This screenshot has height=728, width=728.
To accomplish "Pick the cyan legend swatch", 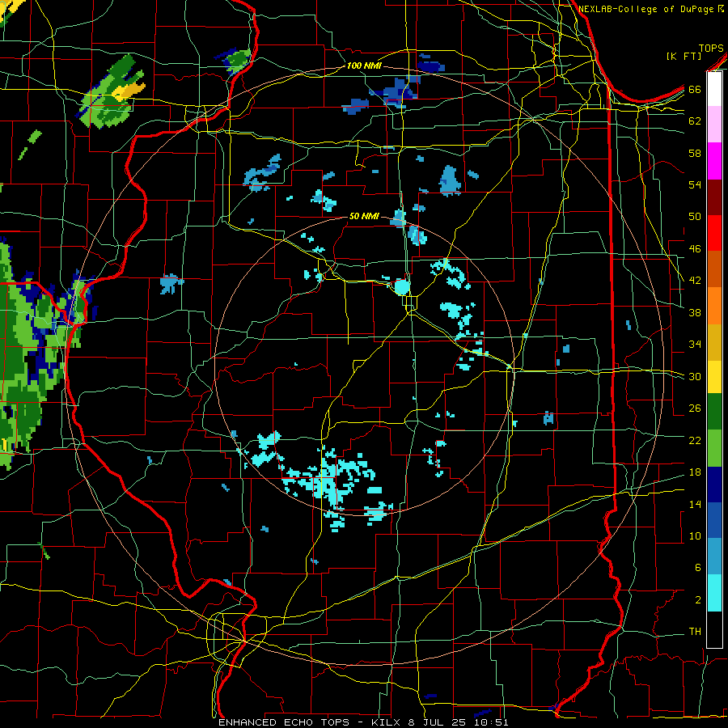I will 714,593.
